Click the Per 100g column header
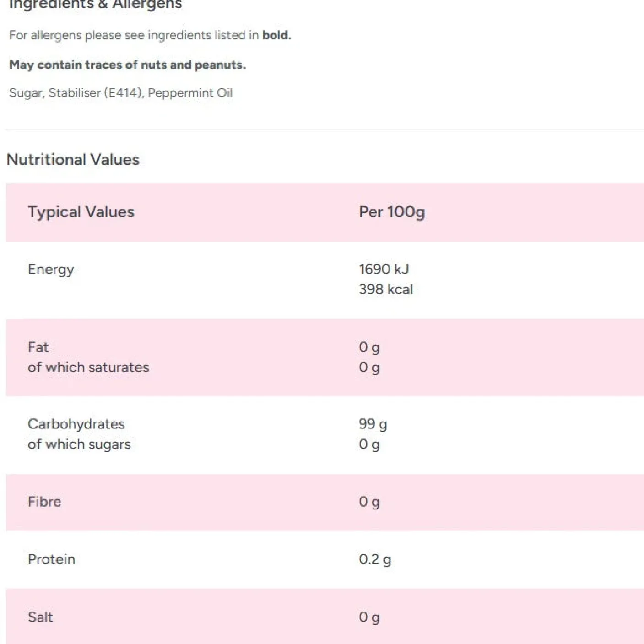 coord(391,212)
